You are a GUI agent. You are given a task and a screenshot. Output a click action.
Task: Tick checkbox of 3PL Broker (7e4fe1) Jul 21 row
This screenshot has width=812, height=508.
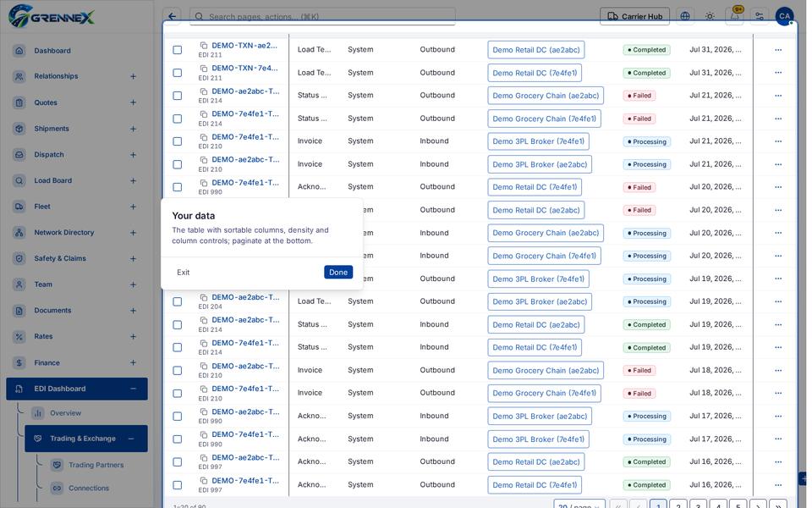click(177, 141)
